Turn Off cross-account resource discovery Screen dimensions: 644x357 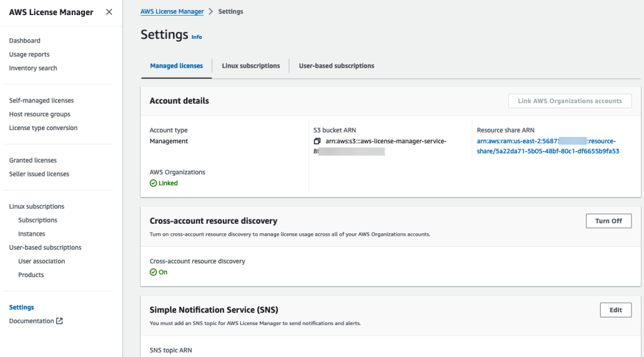click(x=608, y=221)
